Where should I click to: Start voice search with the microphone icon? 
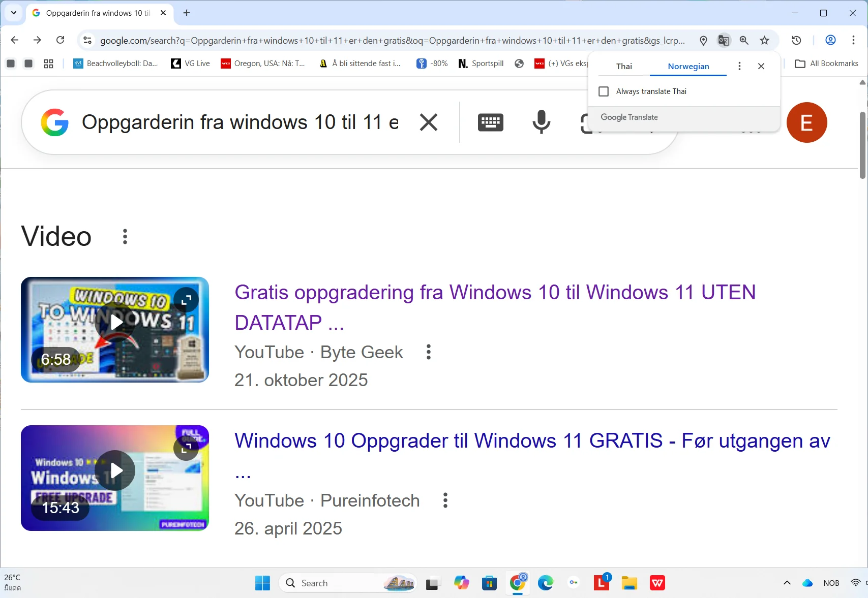coord(541,122)
